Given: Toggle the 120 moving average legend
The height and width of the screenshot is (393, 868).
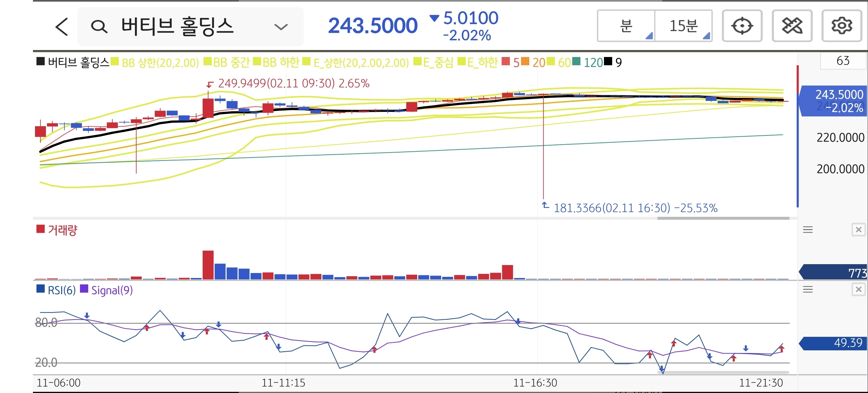Looking at the screenshot, I should coord(592,63).
